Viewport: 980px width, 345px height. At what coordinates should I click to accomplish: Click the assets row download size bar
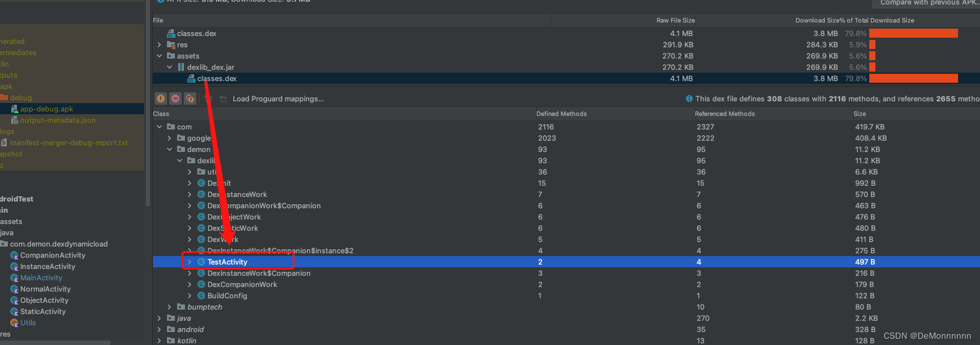point(872,56)
